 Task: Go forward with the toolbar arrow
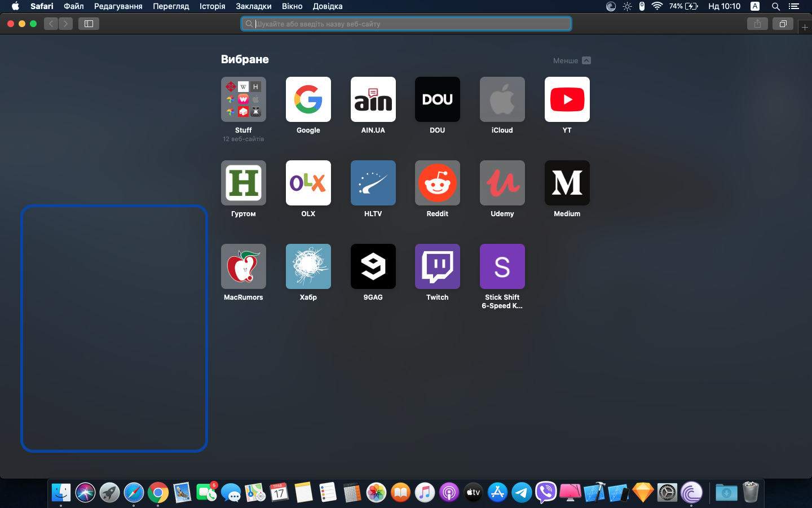pyautogui.click(x=65, y=24)
